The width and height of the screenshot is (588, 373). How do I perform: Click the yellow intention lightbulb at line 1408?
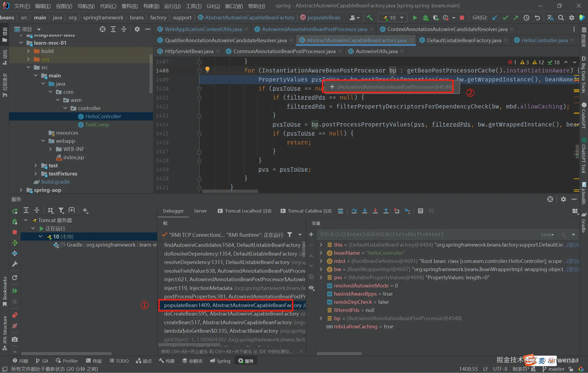[x=207, y=69]
